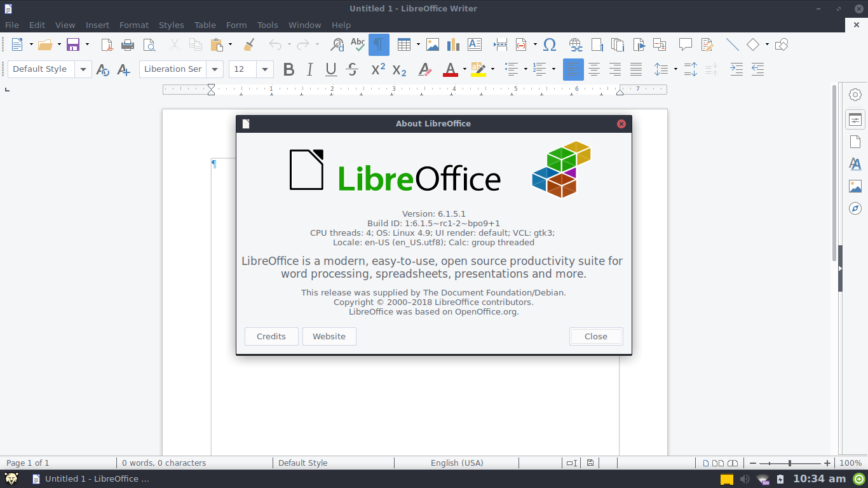Click Website button in About dialog
Viewport: 868px width, 488px height.
[329, 336]
